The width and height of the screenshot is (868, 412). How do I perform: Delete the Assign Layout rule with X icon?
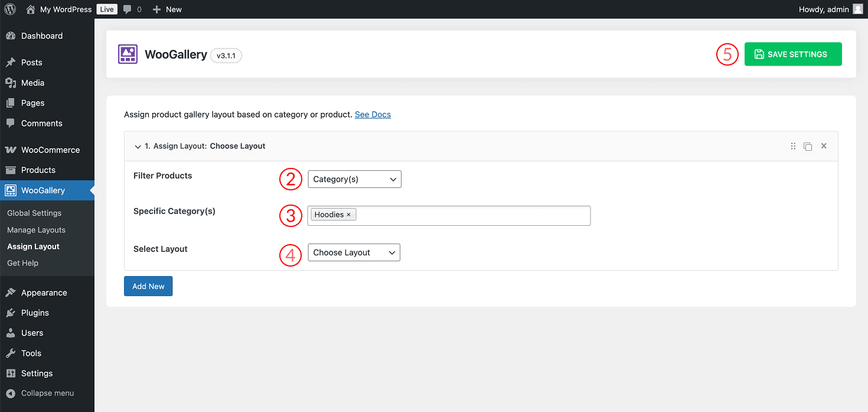(x=824, y=146)
